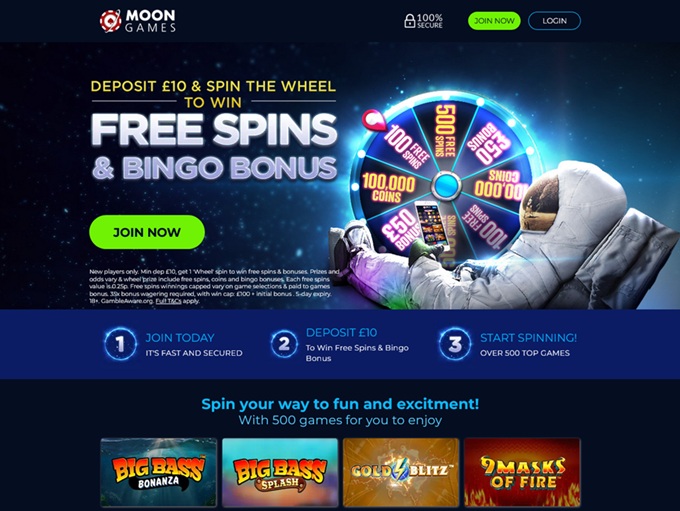The width and height of the screenshot is (680, 511).
Task: Launch the Gold Blitz game thumbnail
Action: 401,472
